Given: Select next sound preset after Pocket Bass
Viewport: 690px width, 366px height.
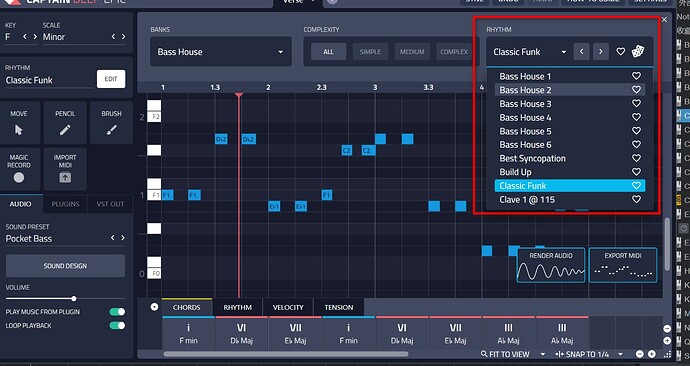Looking at the screenshot, I should 123,238.
